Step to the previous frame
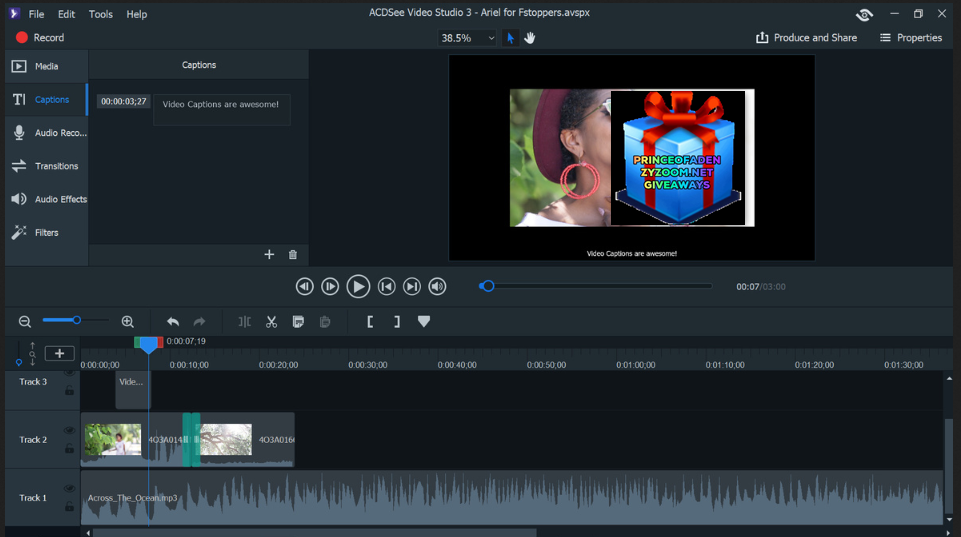Image resolution: width=961 pixels, height=537 pixels. [305, 286]
